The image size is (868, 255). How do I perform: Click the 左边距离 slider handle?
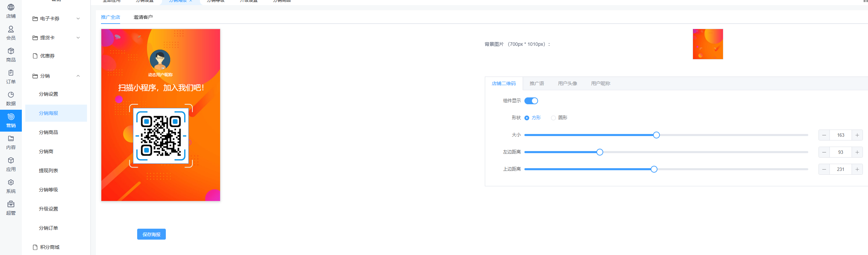tap(600, 152)
